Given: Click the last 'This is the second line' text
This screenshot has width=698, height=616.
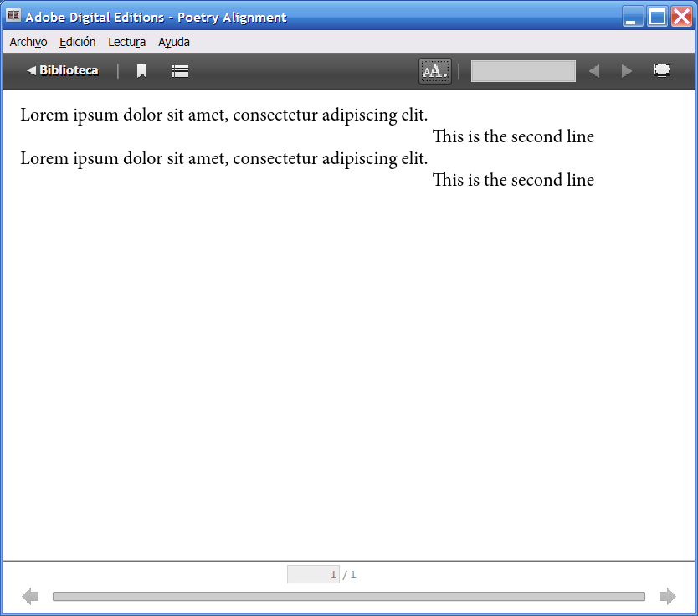Looking at the screenshot, I should tap(513, 180).
